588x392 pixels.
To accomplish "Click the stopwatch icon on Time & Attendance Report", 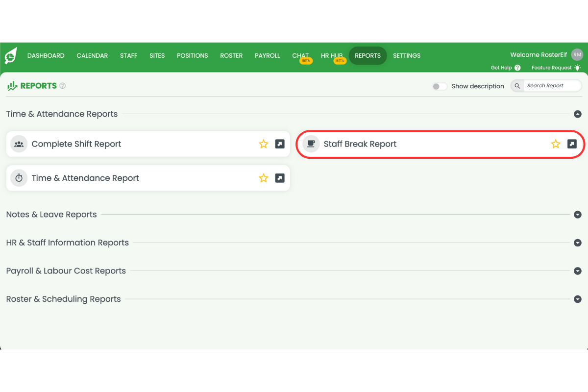I will click(19, 178).
